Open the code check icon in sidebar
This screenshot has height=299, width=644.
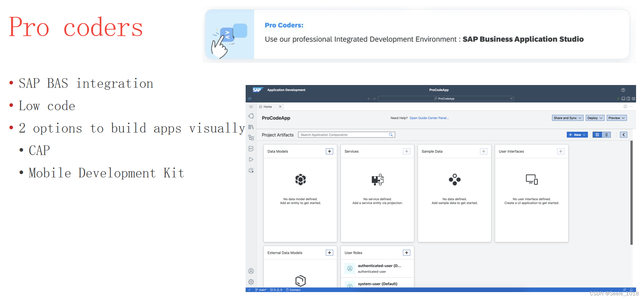(x=251, y=149)
